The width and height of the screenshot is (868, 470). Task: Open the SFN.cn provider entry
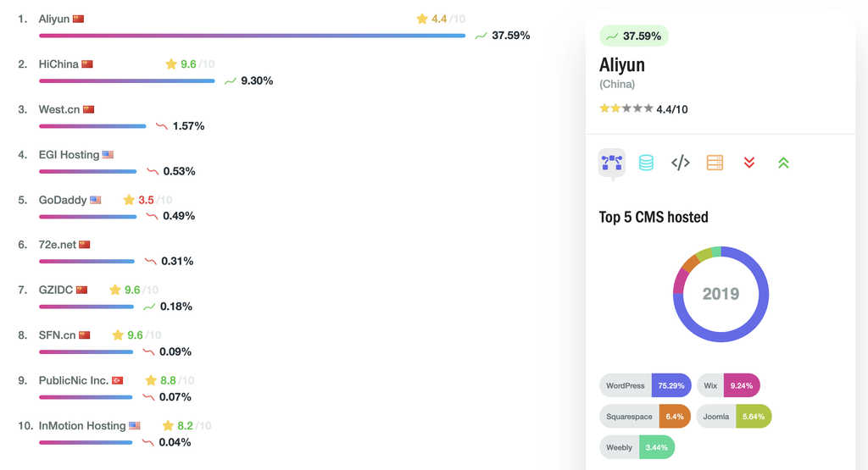(57, 335)
